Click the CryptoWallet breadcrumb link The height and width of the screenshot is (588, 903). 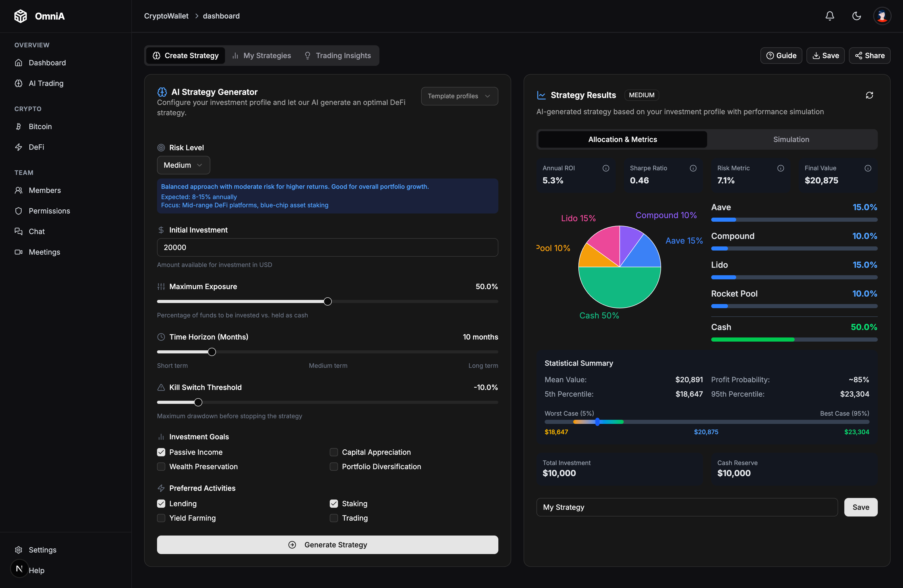[166, 16]
